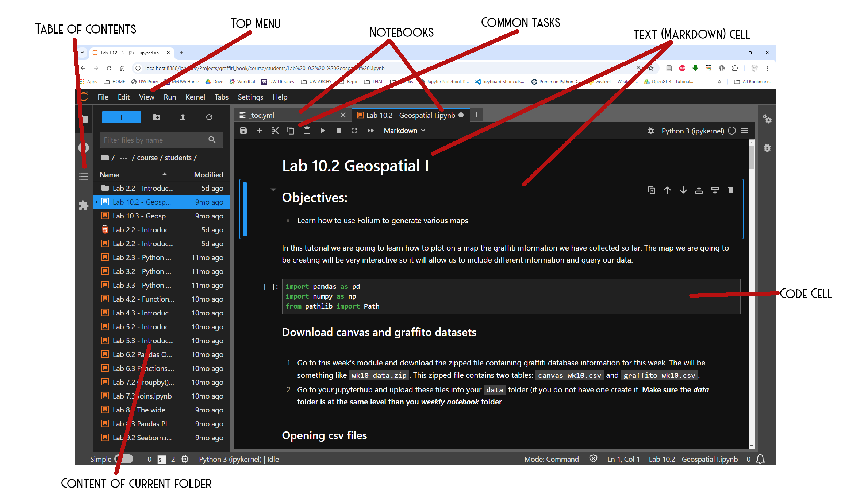Open Lab 10.3 - Geosp notebook file
841x504 pixels.
tap(142, 216)
